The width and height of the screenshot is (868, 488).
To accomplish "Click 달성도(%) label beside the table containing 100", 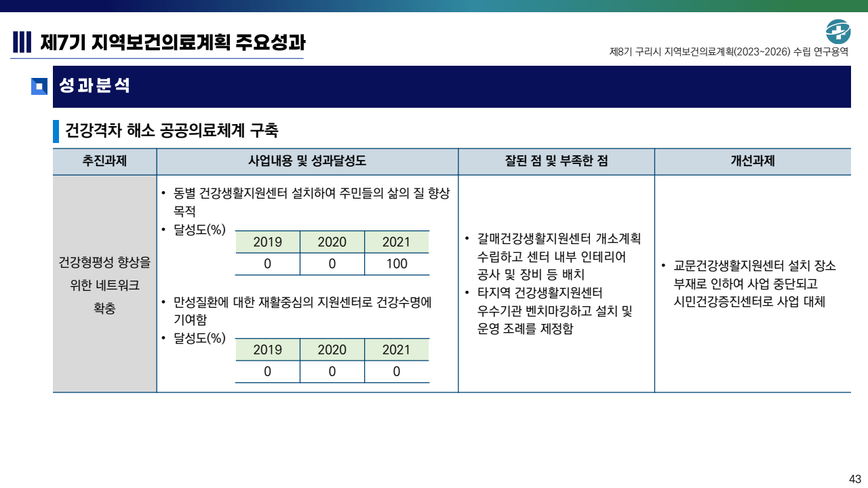I will [199, 229].
